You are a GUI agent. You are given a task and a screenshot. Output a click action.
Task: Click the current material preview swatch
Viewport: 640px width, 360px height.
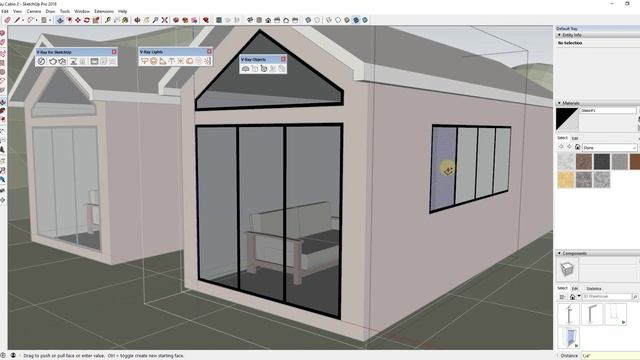coord(567,120)
